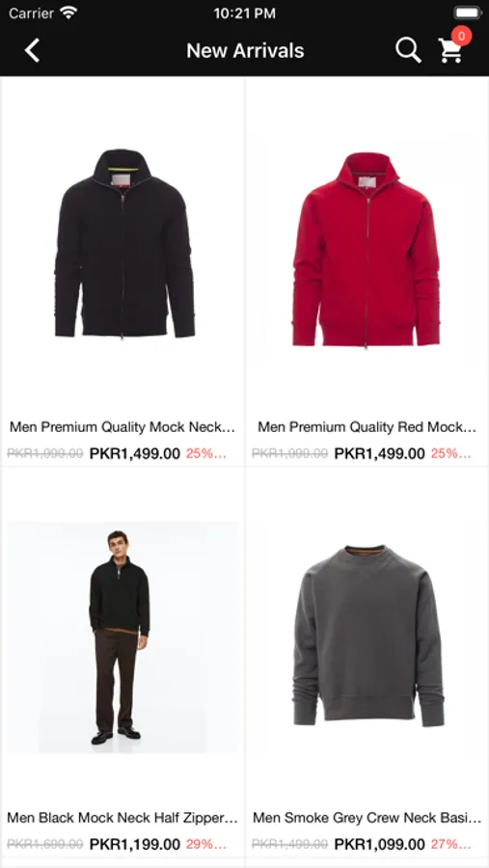This screenshot has height=868, width=489.
Task: Tap PKR1,099.00 price of grey sweatshirt
Action: click(x=379, y=845)
